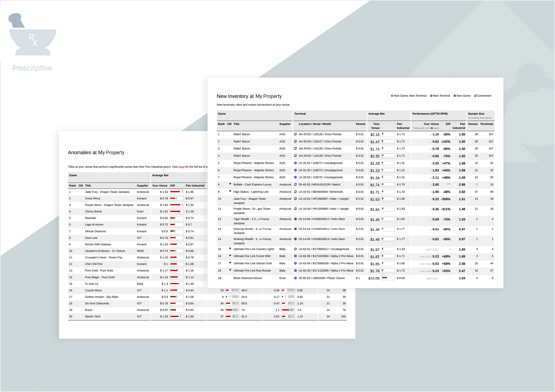This screenshot has height=392, width=555.
Task: Click the conversion icon beside AA-29-02 Orion Portrait
Action: click(x=295, y=134)
